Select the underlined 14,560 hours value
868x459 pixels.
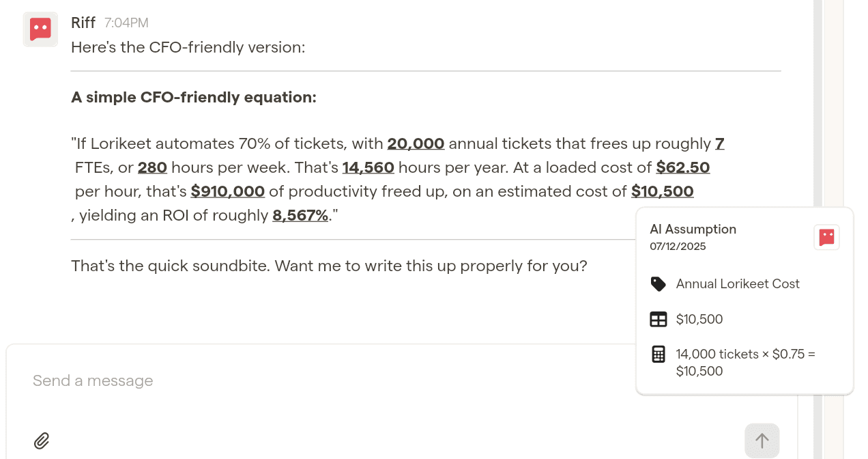(x=368, y=168)
